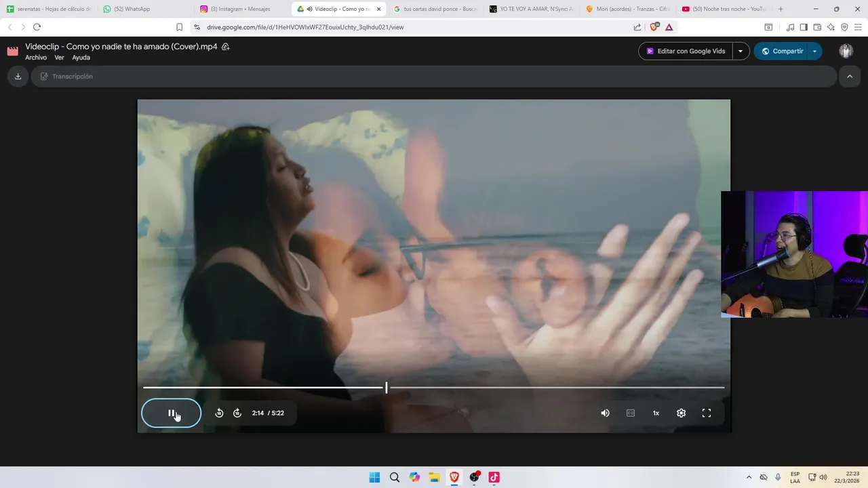Viewport: 868px width, 488px height.
Task: Open the Windows Start menu
Action: coord(374,477)
